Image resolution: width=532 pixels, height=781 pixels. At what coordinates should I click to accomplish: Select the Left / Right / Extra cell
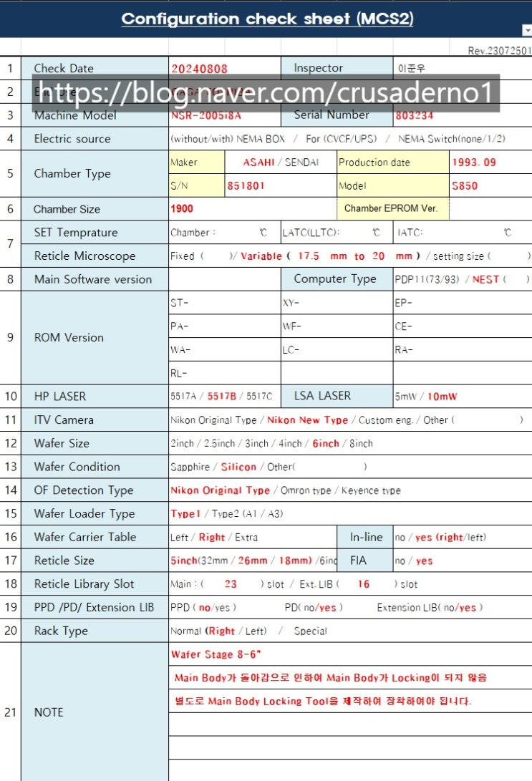point(253,537)
